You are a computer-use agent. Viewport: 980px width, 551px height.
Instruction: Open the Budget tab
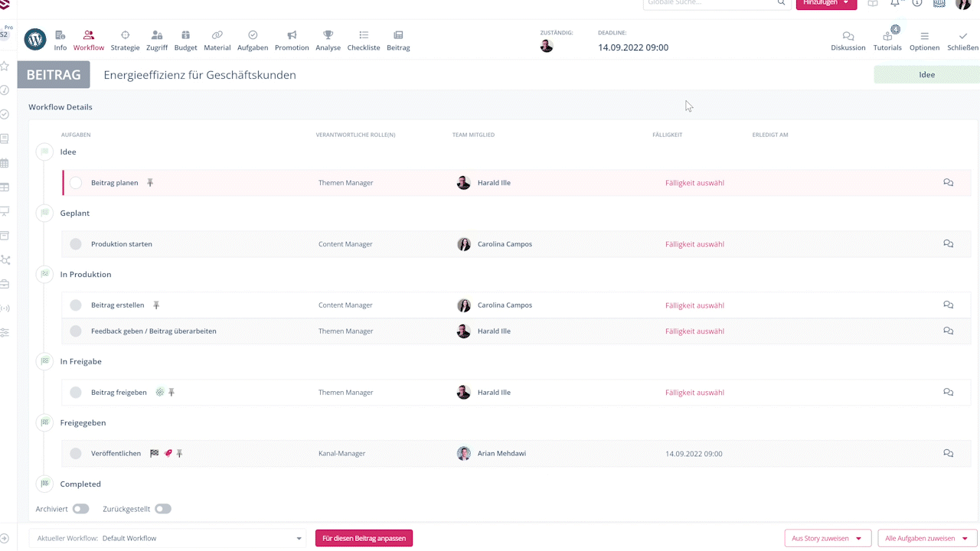click(185, 41)
